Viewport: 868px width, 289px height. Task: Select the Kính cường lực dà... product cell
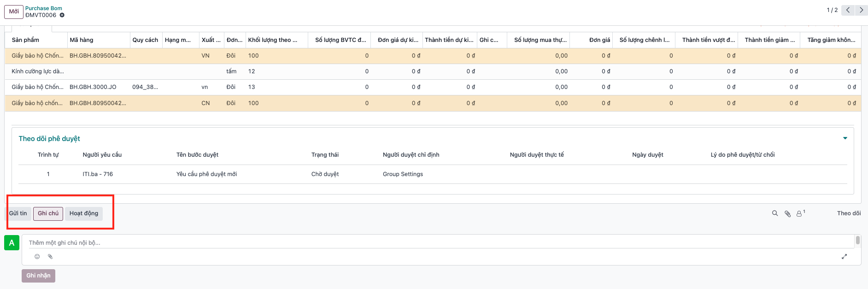[38, 71]
